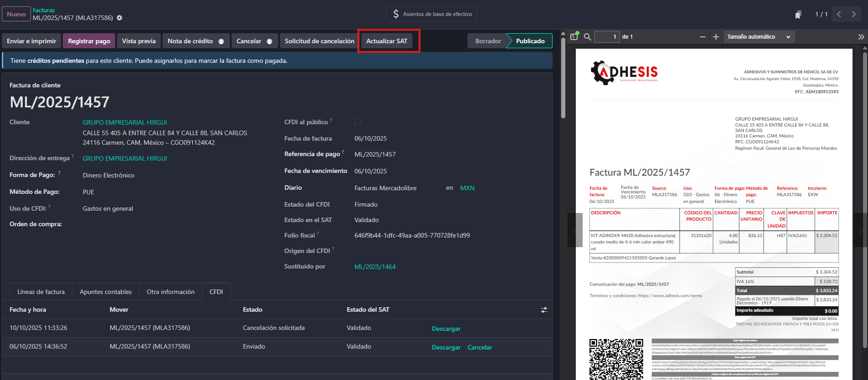Screen dimensions: 868x380
Task: Toggle the PDF viewer sidebar icon
Action: click(574, 37)
